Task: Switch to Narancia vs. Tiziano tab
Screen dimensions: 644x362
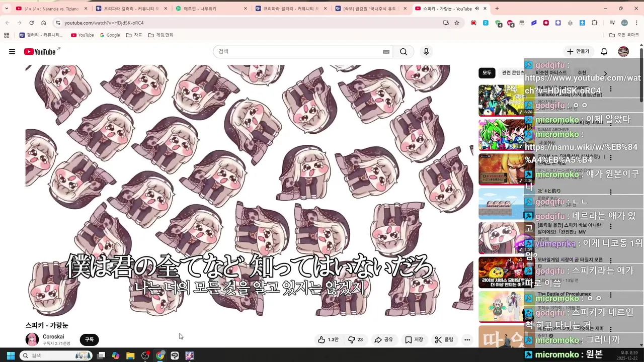Action: pos(50,9)
